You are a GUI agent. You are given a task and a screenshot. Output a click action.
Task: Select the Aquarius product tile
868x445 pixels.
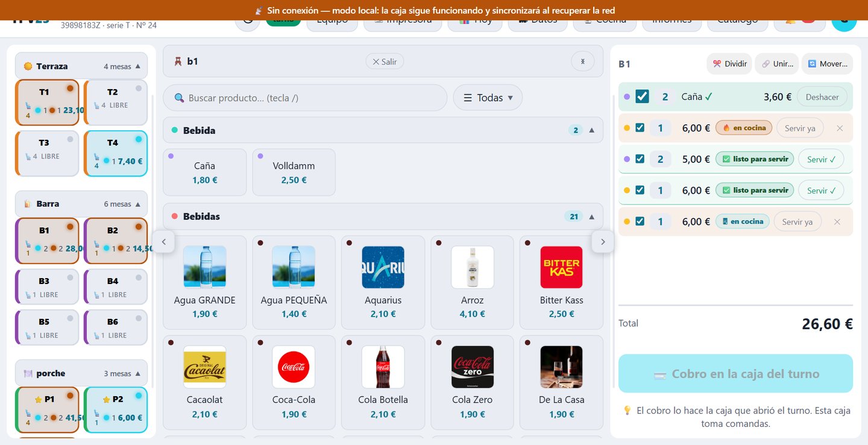tap(383, 282)
